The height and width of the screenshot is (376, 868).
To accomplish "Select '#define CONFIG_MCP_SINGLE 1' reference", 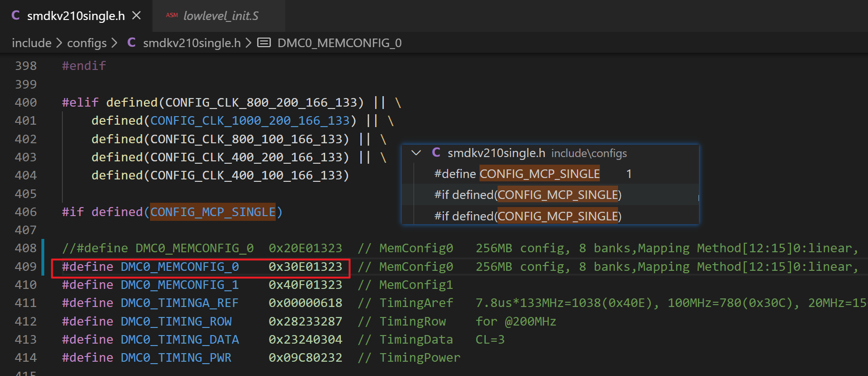I will point(550,174).
